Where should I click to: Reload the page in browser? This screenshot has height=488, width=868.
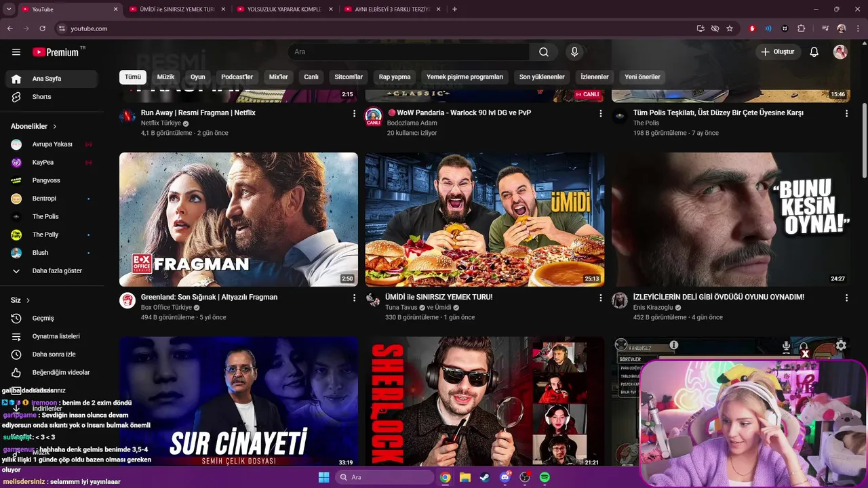click(42, 28)
